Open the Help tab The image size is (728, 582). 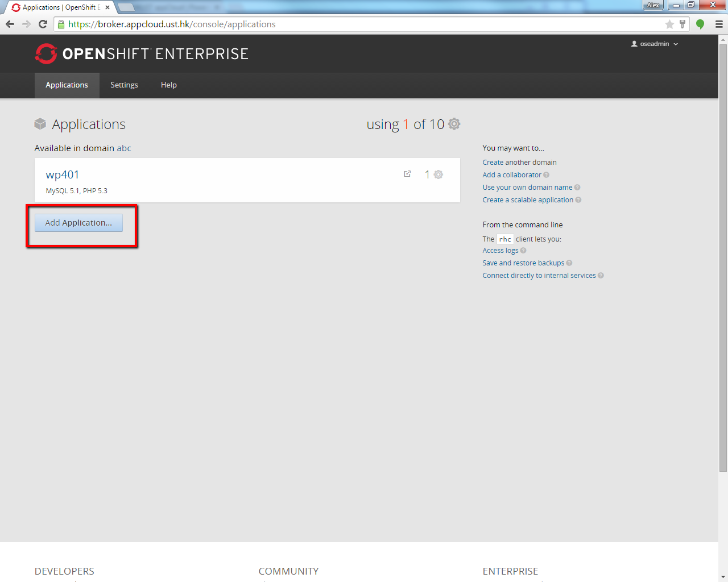(168, 85)
